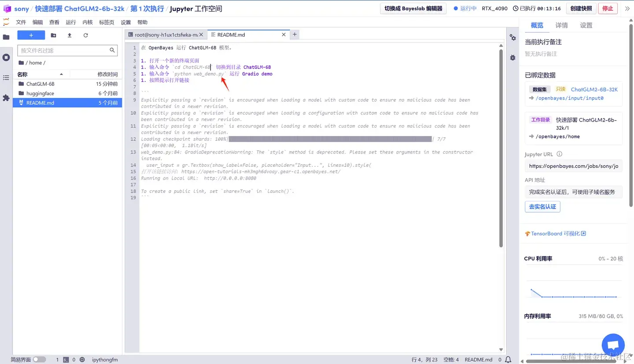The height and width of the screenshot is (364, 634).
Task: Refresh the file list icon
Action: tap(85, 35)
